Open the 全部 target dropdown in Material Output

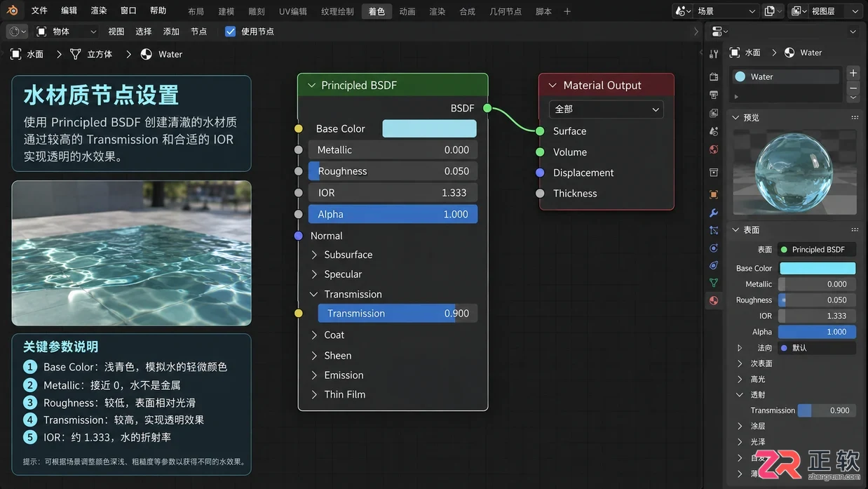click(x=606, y=109)
